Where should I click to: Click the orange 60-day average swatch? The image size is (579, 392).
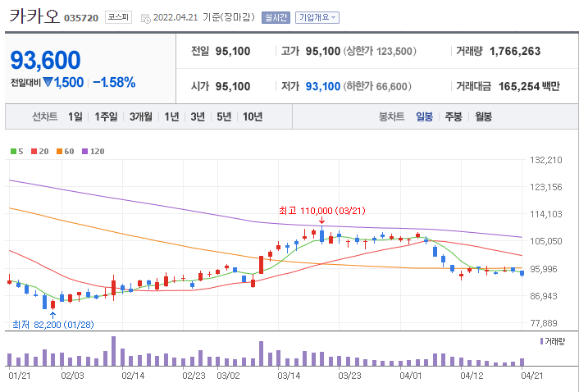pyautogui.click(x=59, y=152)
